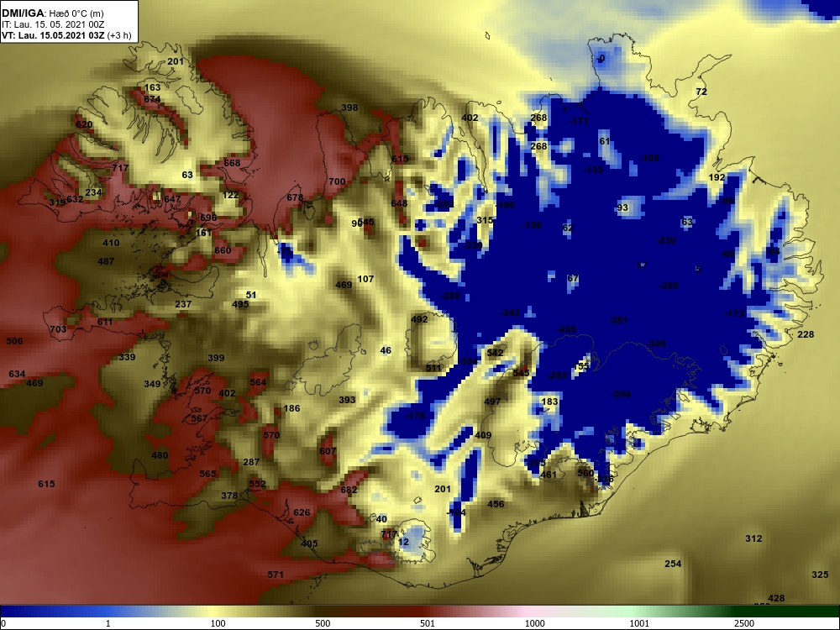Click the legend label 500

click(323, 623)
